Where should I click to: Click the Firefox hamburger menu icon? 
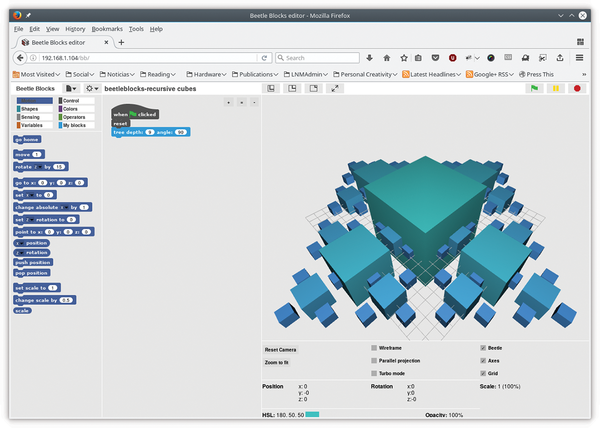tap(580, 58)
